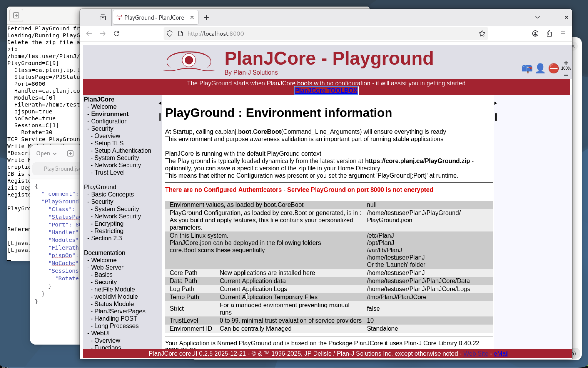This screenshot has height=368, width=588.
Task: Open Restricting in the sidebar
Action: [x=109, y=231]
